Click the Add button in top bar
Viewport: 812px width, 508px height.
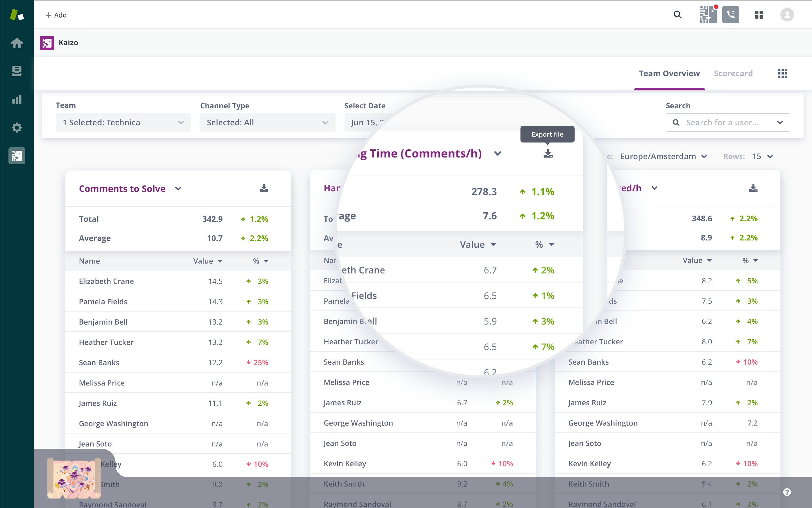pos(56,15)
